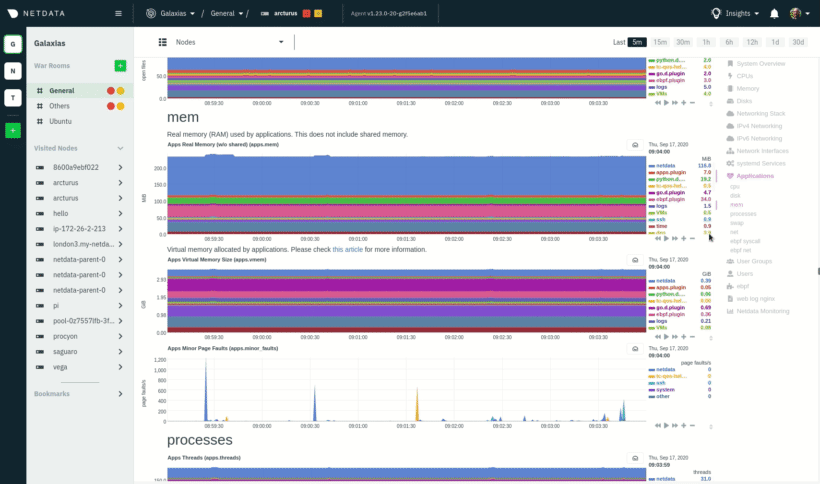Toggle logs dimension in Virtual Memory legend
Image resolution: width=820 pixels, height=484 pixels.
tap(662, 321)
